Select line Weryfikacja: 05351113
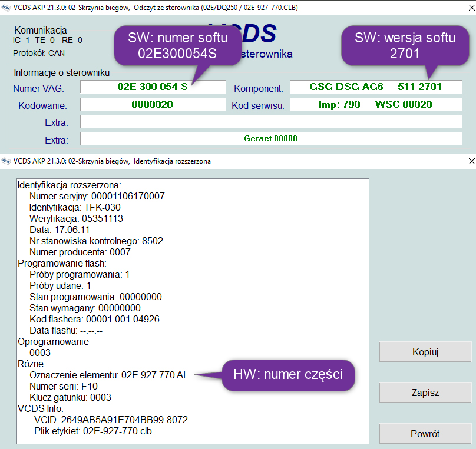Image resolution: width=476 pixels, height=449 pixels. click(76, 218)
